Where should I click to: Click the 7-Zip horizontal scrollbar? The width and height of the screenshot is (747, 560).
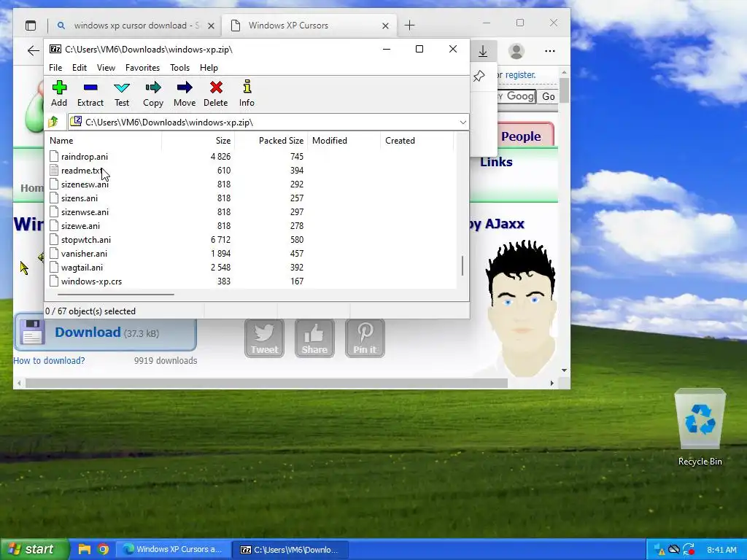pos(116,295)
